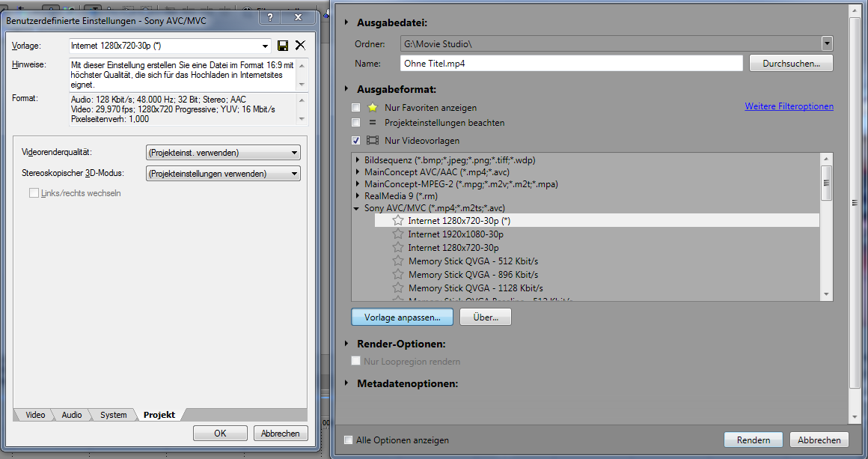The height and width of the screenshot is (459, 868).
Task: Click the Vorlage anpassen... button
Action: (x=403, y=317)
